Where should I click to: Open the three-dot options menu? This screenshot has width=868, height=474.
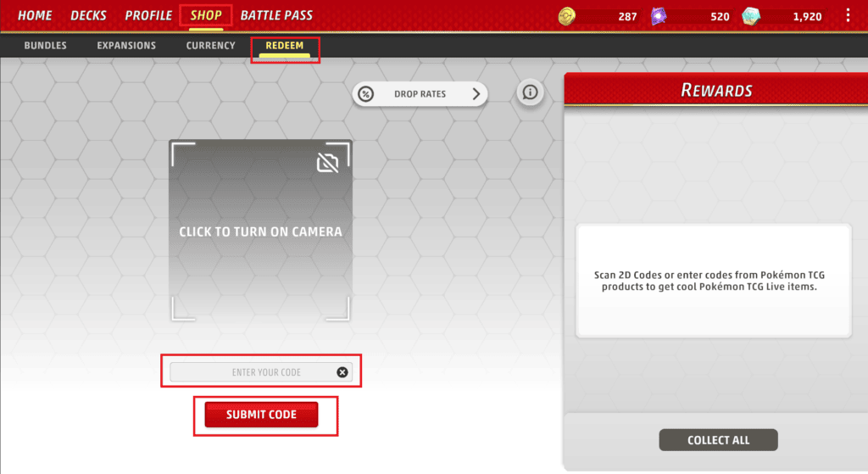point(848,15)
